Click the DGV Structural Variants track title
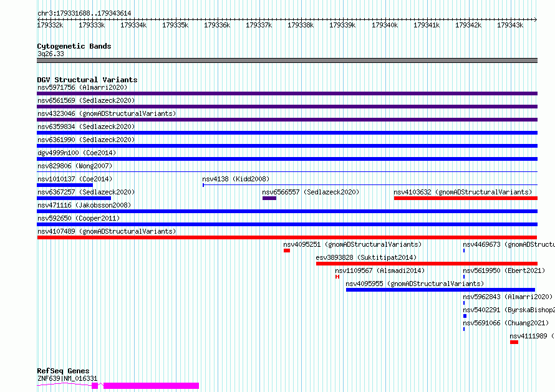The image size is (555, 392). coord(87,80)
